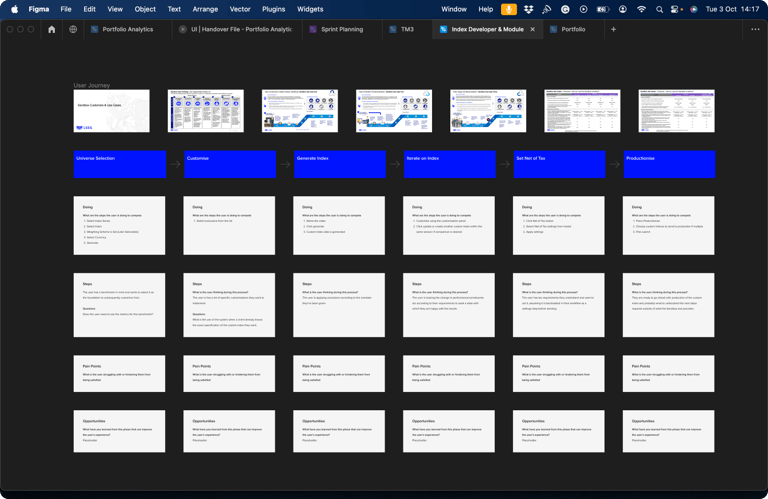
Task: Open macOS Spotlight search icon
Action: (x=659, y=9)
